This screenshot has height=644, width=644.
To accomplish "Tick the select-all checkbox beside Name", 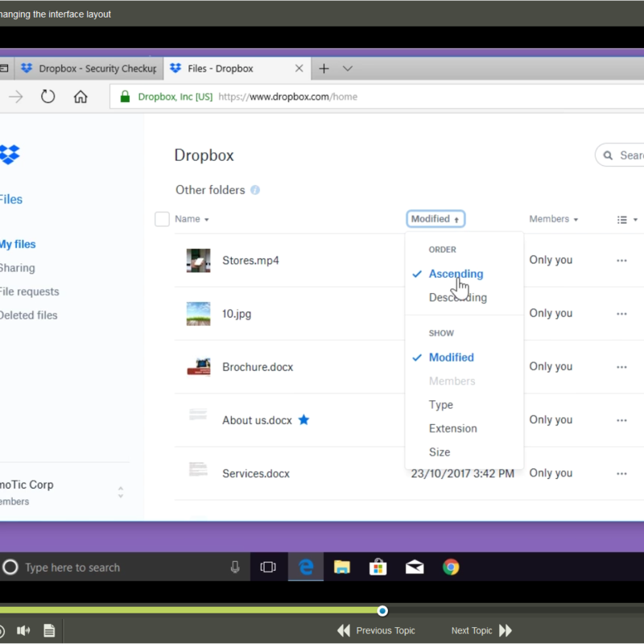I will (x=162, y=219).
